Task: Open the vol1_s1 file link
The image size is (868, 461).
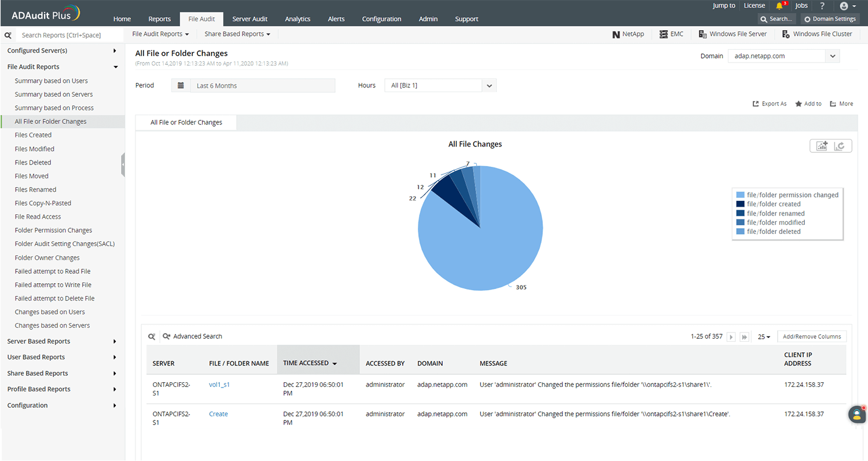Action: pyautogui.click(x=219, y=384)
